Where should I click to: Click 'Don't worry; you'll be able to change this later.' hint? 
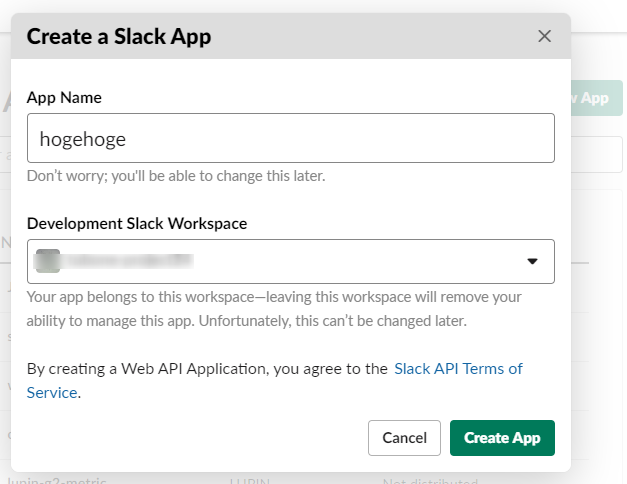[176, 176]
